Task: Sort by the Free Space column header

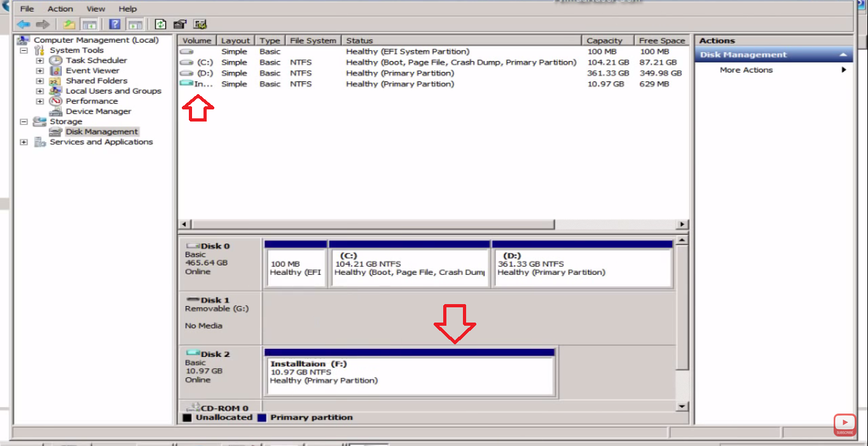Action: click(662, 40)
